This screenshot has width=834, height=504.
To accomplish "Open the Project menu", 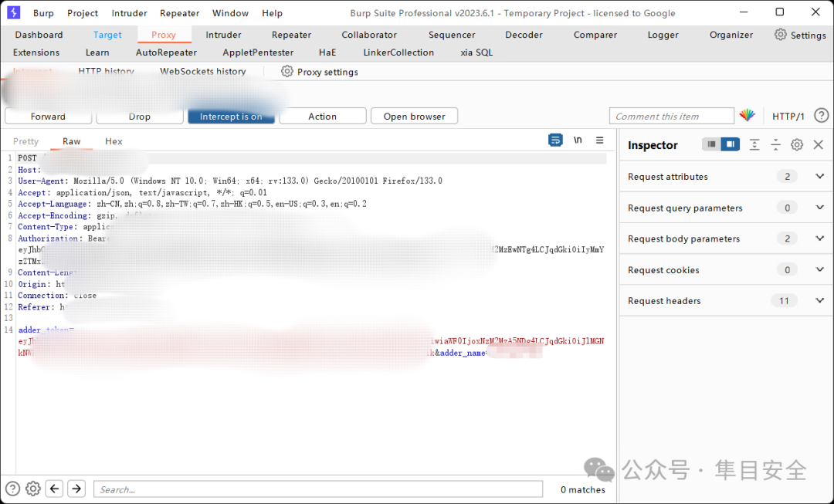I will (x=83, y=13).
